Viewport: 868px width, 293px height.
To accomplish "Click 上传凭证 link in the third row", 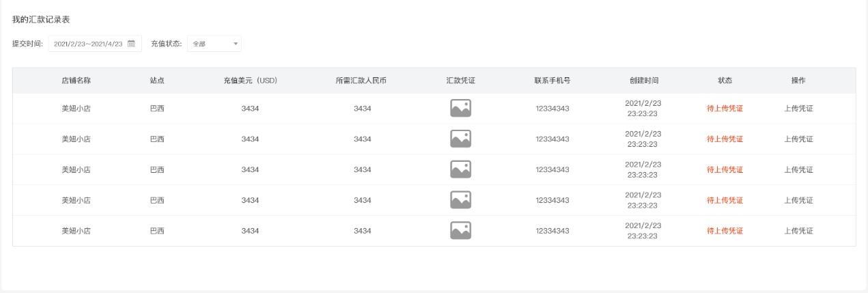I will [798, 169].
